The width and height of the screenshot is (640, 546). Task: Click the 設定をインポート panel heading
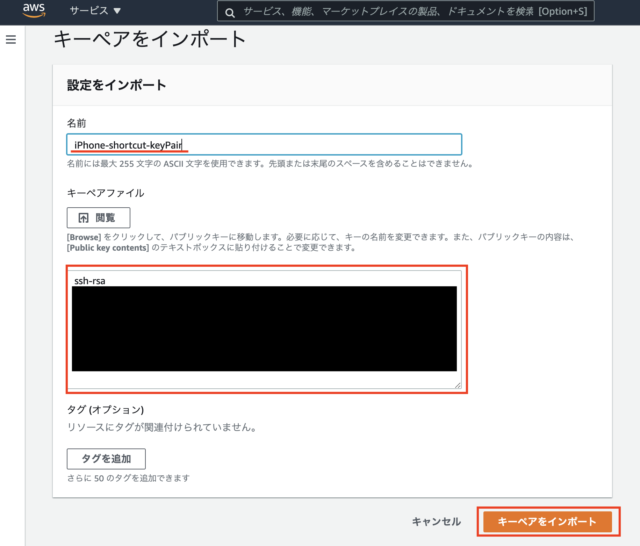116,85
